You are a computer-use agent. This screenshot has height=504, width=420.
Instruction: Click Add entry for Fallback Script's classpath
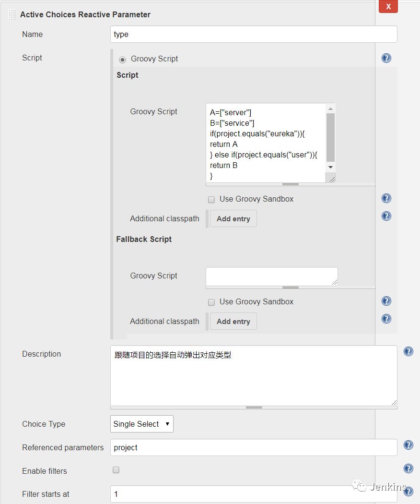(233, 321)
